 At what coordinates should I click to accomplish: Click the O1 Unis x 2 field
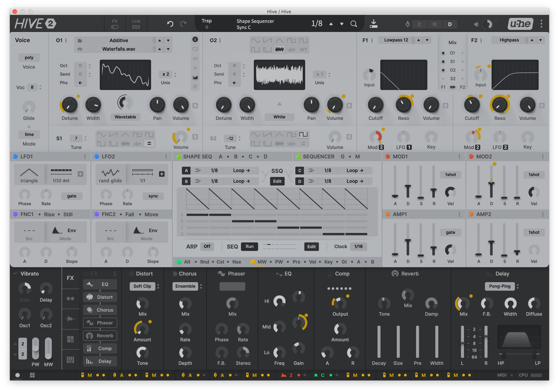166,74
